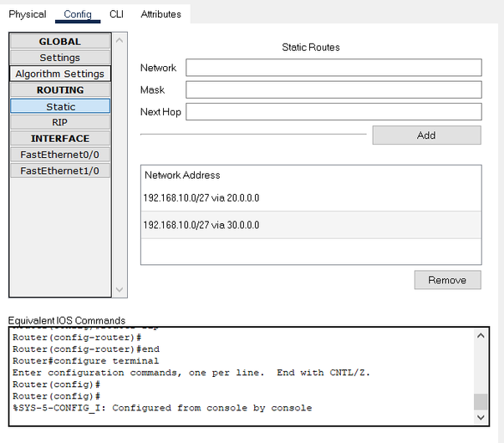Switch to the Physical tab
This screenshot has width=504, height=443.
(x=28, y=14)
